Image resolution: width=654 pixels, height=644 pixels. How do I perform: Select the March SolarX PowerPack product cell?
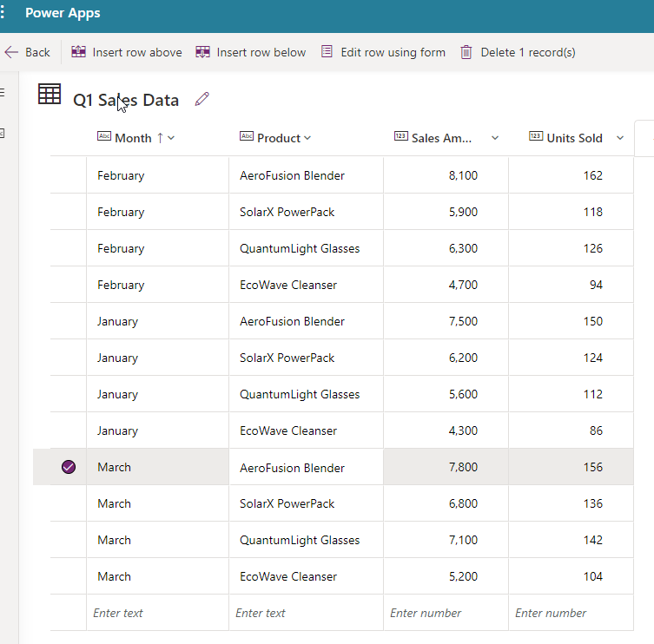[306, 503]
